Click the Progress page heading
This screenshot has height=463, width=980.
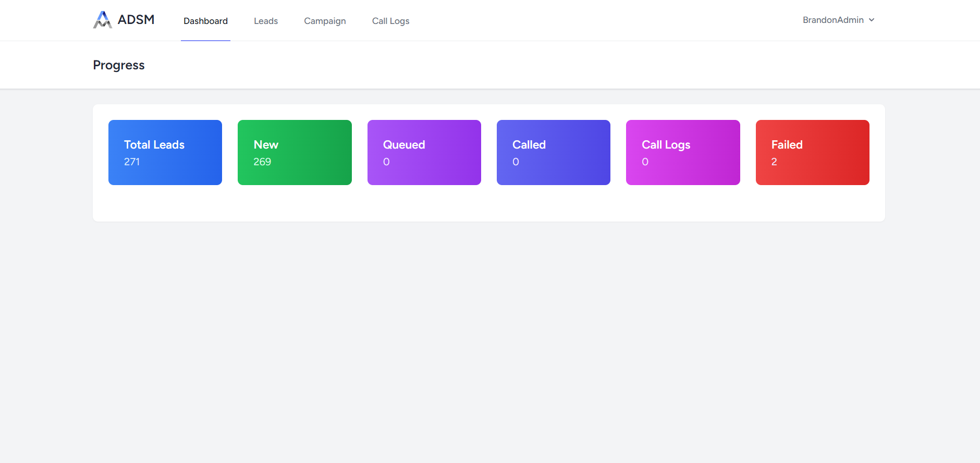coord(119,65)
